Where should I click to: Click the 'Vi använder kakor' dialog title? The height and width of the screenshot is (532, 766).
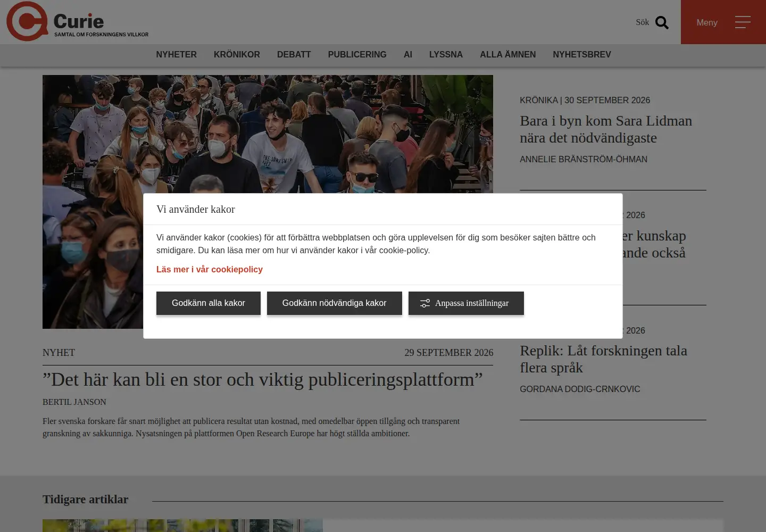click(196, 210)
